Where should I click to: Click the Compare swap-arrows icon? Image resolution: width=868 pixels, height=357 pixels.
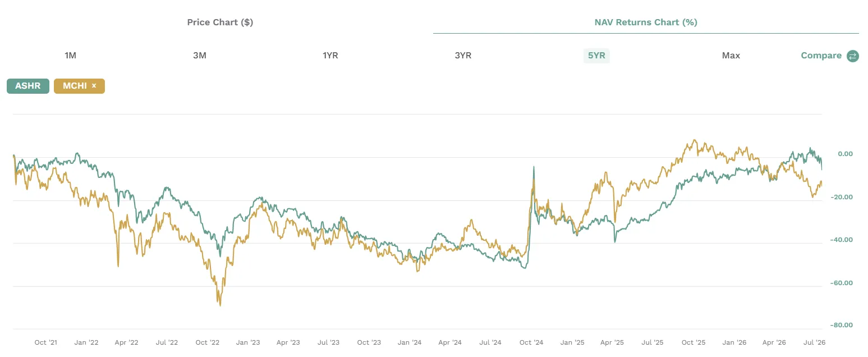(x=853, y=56)
